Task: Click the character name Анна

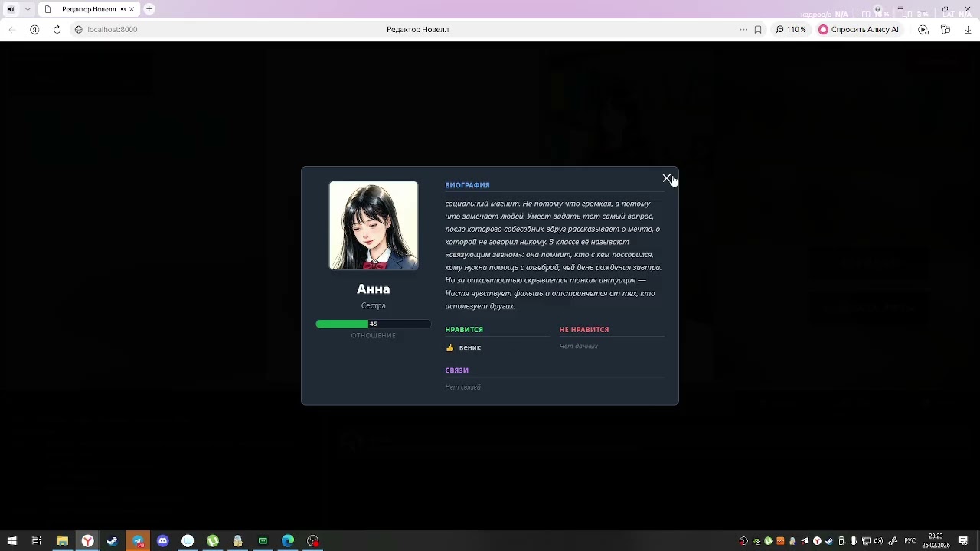Action: click(374, 289)
